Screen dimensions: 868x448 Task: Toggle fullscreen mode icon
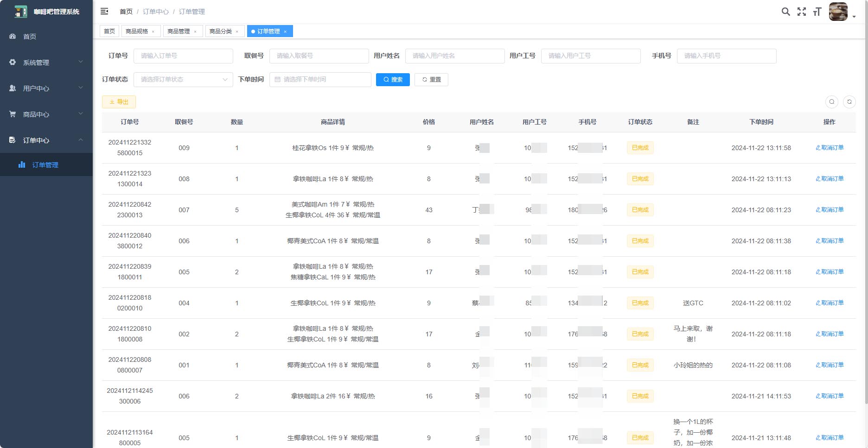point(801,12)
